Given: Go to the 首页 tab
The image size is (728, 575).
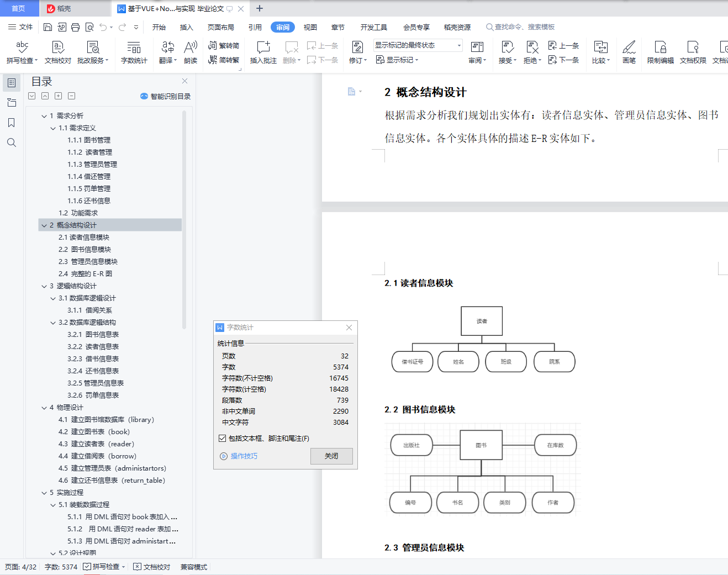Looking at the screenshot, I should 19,8.
